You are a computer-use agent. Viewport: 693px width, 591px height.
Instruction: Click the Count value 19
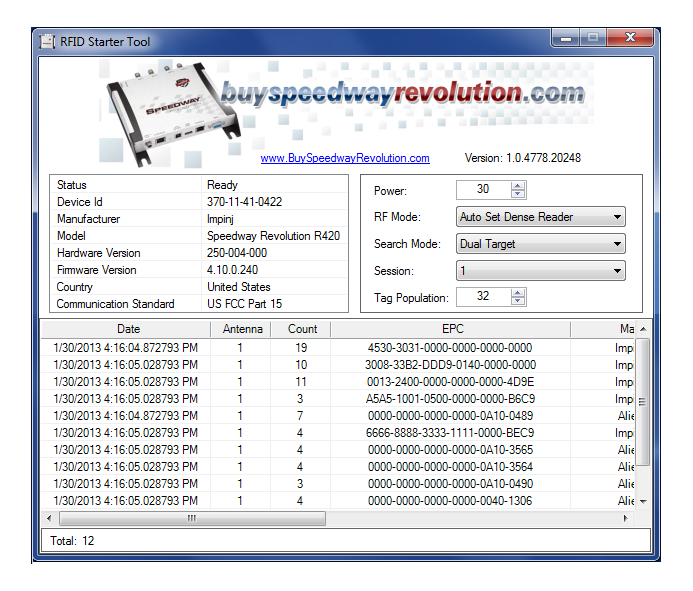coord(301,348)
